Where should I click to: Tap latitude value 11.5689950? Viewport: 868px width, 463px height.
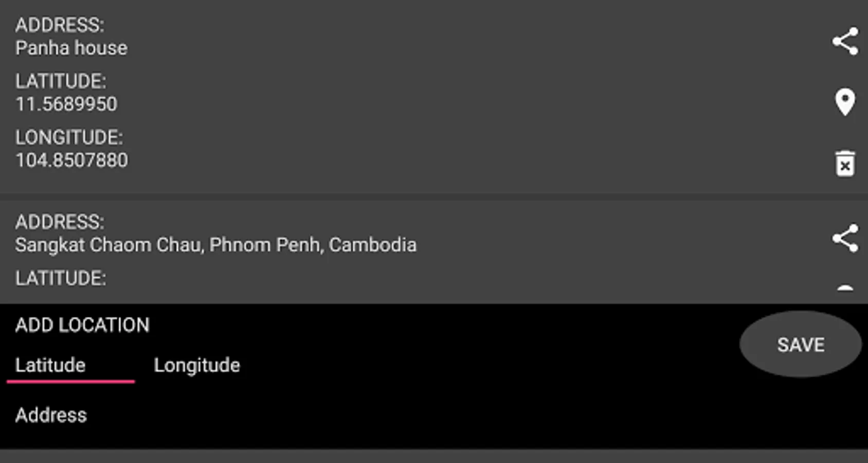[x=66, y=104]
